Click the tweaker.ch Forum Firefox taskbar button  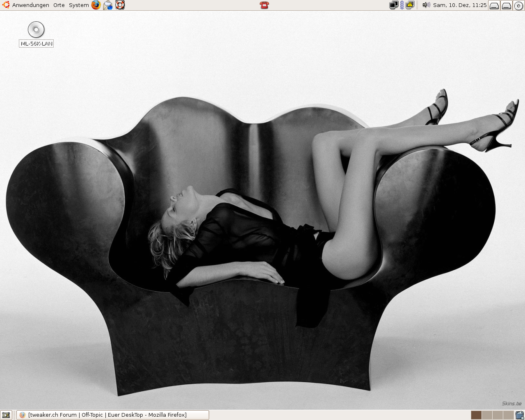[x=113, y=415]
